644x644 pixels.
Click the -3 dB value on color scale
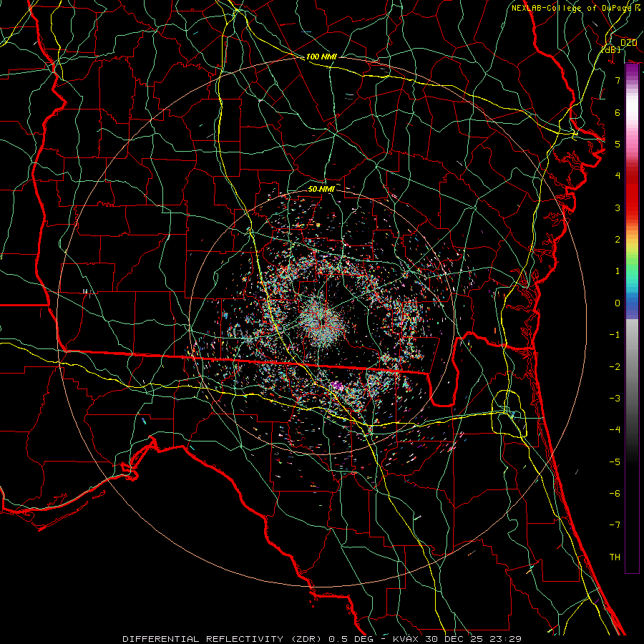615,399
